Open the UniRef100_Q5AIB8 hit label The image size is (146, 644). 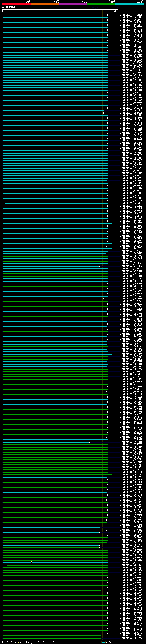coord(131,527)
